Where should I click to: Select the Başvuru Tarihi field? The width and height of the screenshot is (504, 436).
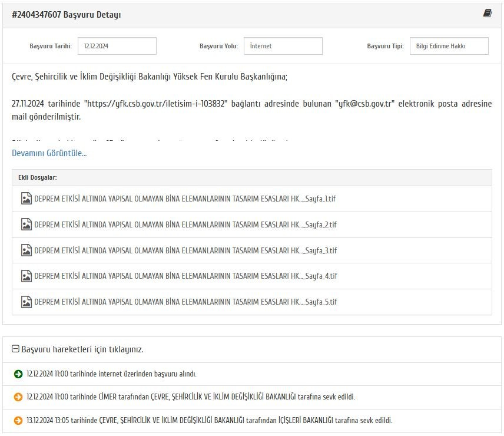pyautogui.click(x=117, y=46)
